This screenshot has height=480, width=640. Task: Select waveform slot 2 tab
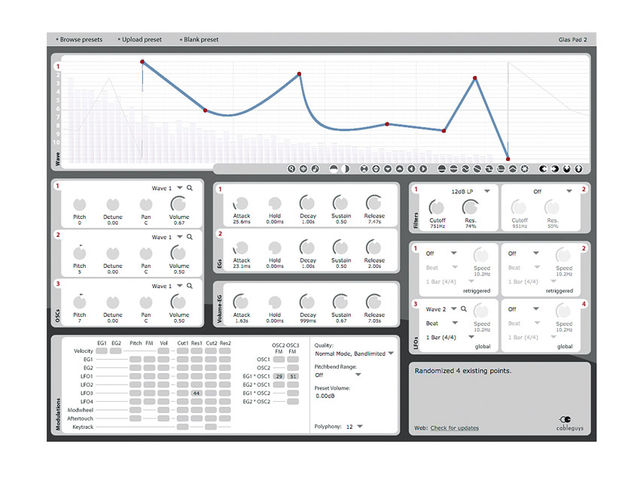(58, 75)
